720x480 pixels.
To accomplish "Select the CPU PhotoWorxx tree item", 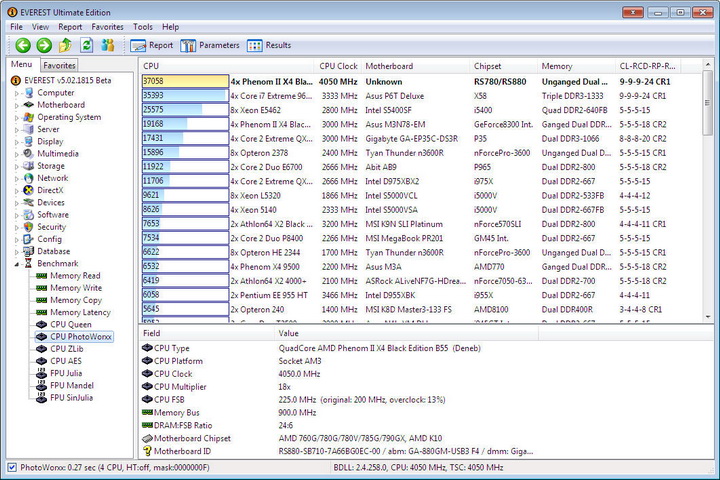I will point(74,337).
